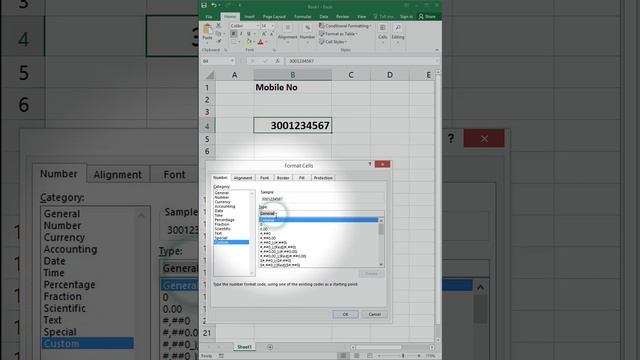Switch to the Page Layout ribbon tab

274,17
